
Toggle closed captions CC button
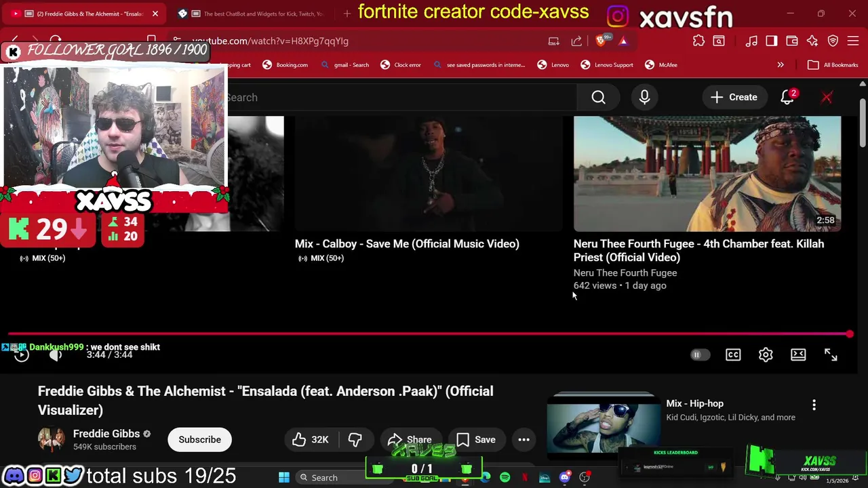pos(733,354)
